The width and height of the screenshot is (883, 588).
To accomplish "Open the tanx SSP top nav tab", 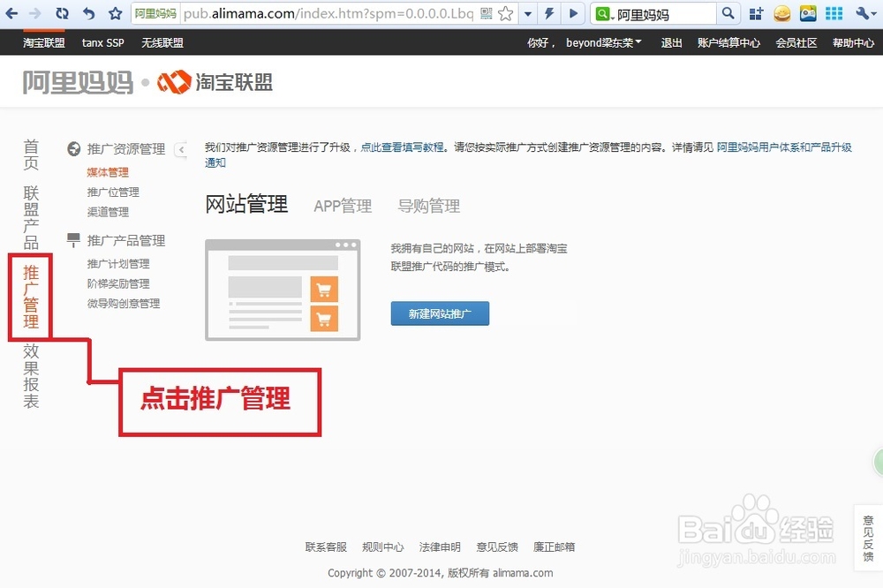I will click(103, 42).
